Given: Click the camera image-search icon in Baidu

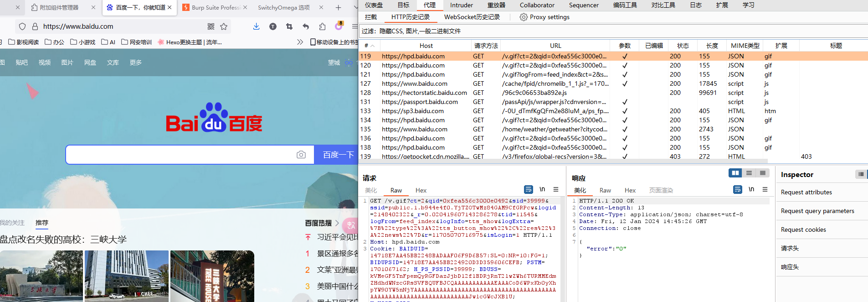Looking at the screenshot, I should click(301, 155).
